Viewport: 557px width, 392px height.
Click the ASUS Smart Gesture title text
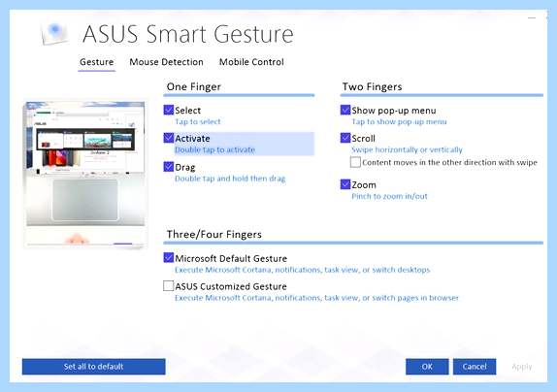pyautogui.click(x=188, y=34)
